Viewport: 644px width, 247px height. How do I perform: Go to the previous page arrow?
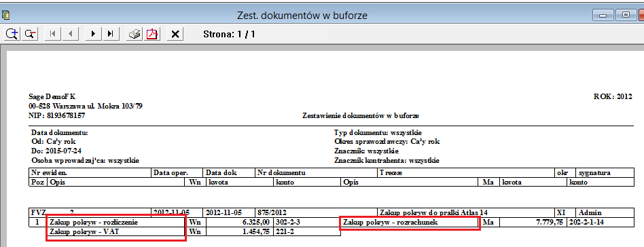(x=70, y=34)
